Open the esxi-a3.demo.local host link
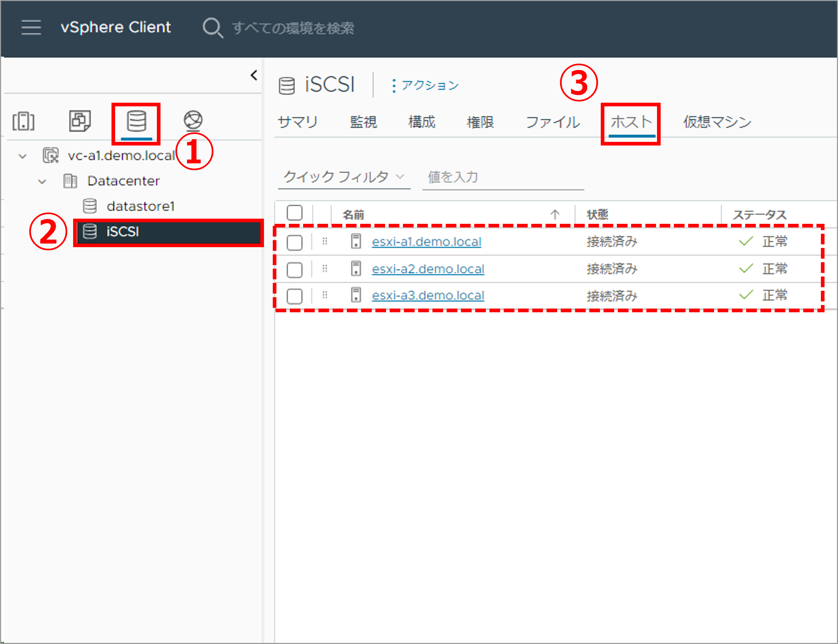This screenshot has height=644, width=838. 428,296
